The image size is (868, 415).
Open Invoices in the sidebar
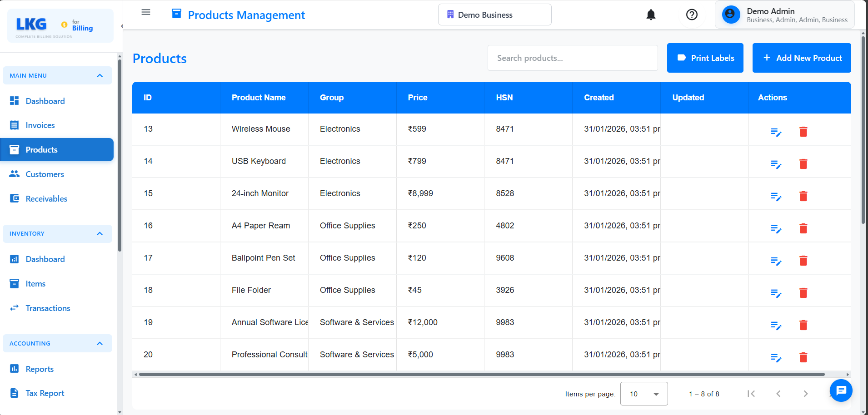40,125
